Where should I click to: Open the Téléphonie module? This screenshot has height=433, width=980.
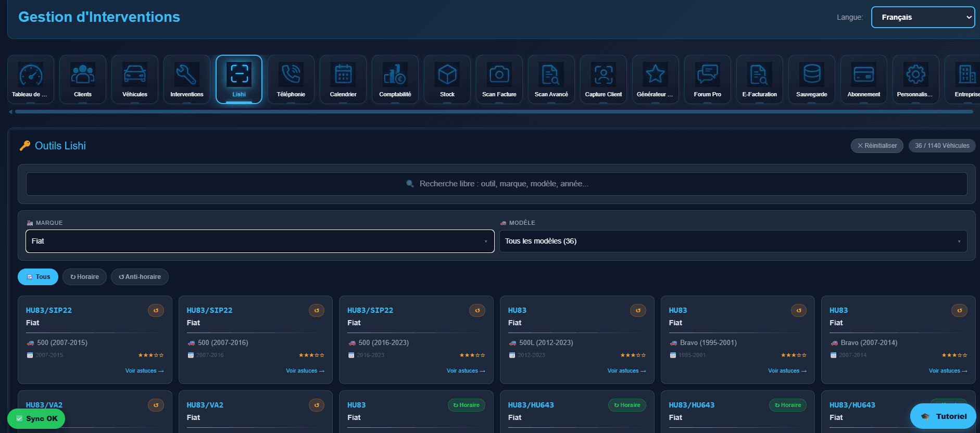[x=291, y=79]
